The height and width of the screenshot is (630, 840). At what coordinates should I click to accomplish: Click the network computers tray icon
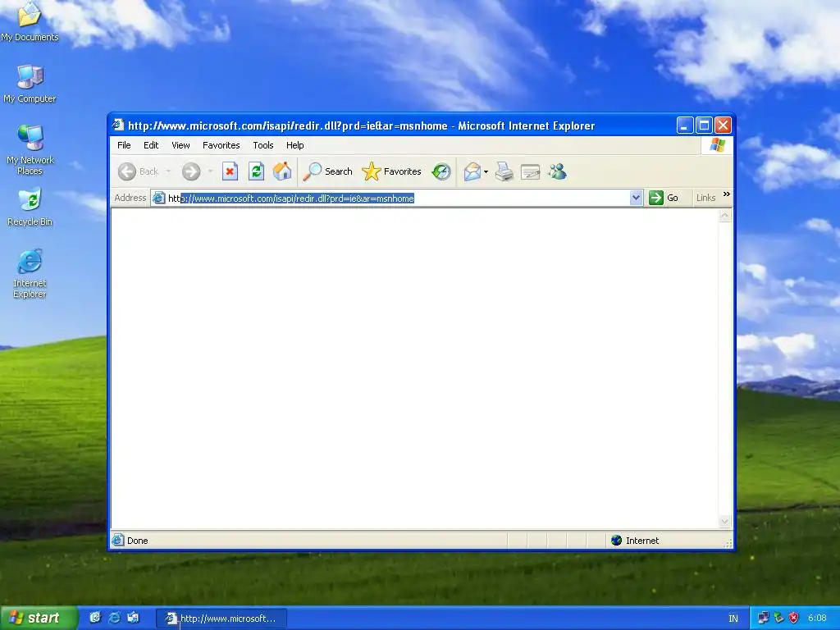764,618
